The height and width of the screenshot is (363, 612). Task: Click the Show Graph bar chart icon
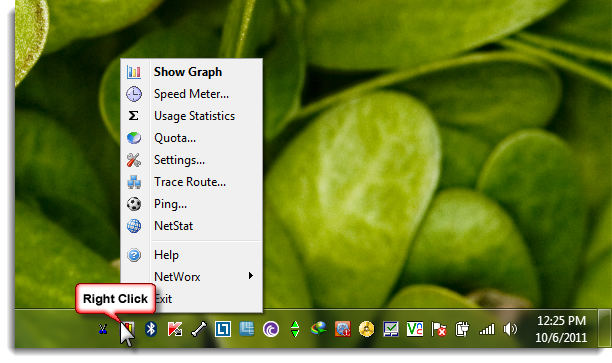[133, 72]
